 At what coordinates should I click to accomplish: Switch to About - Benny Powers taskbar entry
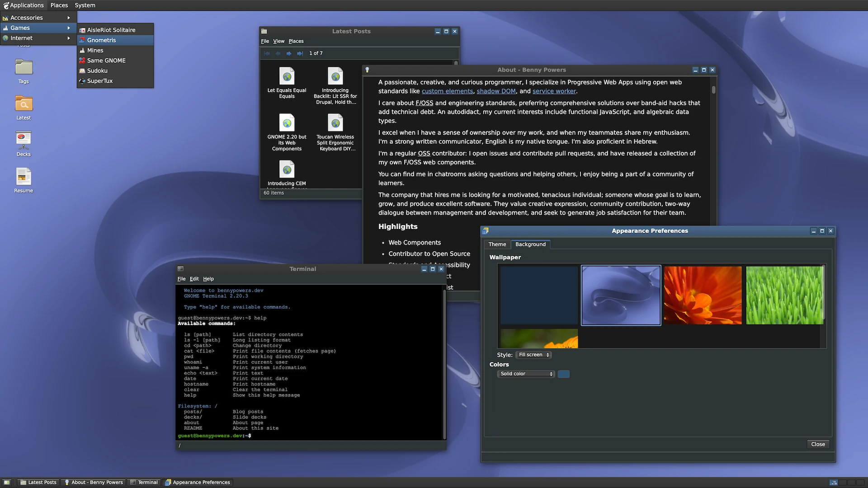click(94, 483)
